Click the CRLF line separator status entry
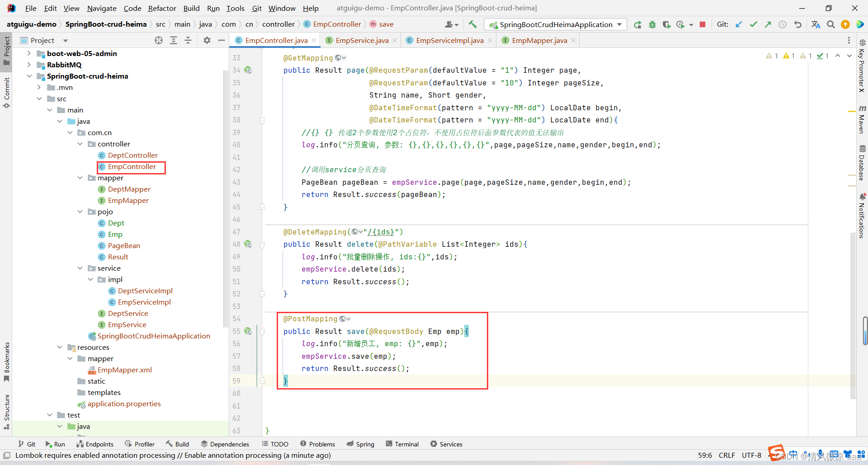The image size is (868, 465). (x=726, y=456)
